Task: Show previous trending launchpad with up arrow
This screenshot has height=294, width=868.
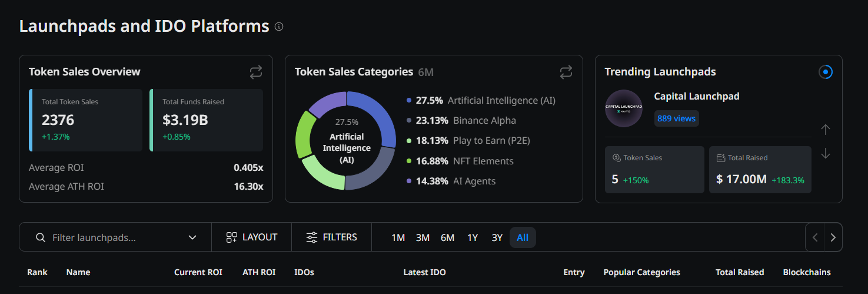Action: 826,129
